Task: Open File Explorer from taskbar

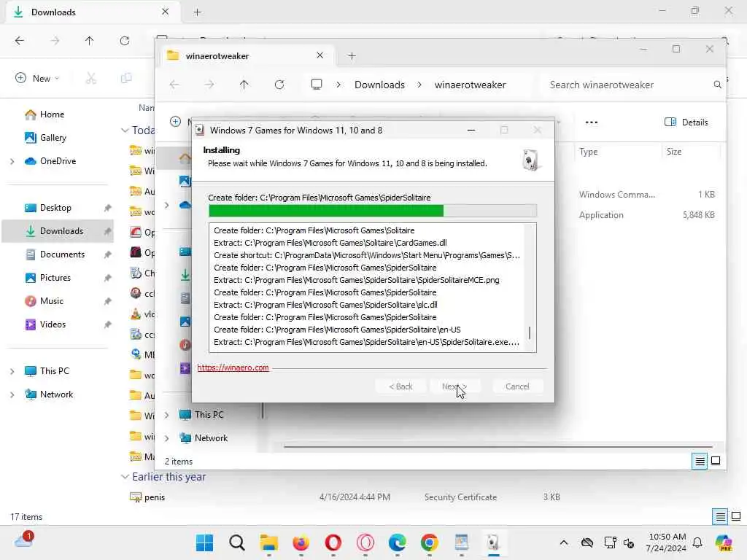Action: [268, 542]
